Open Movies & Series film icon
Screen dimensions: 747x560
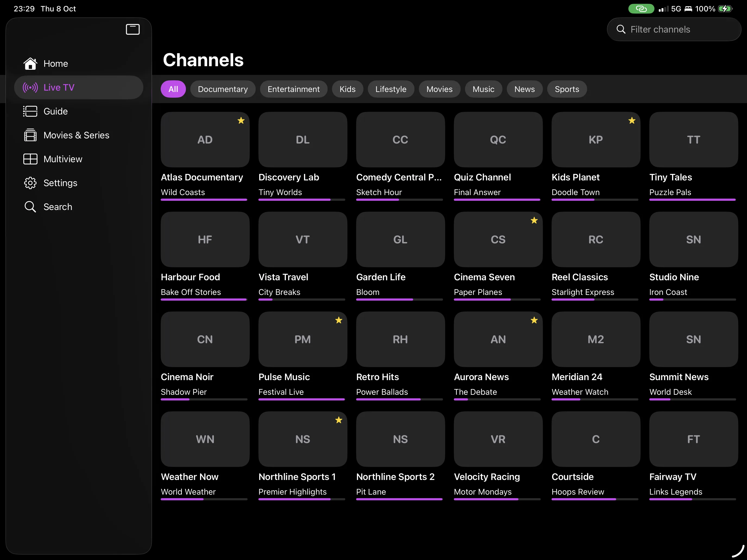point(30,135)
